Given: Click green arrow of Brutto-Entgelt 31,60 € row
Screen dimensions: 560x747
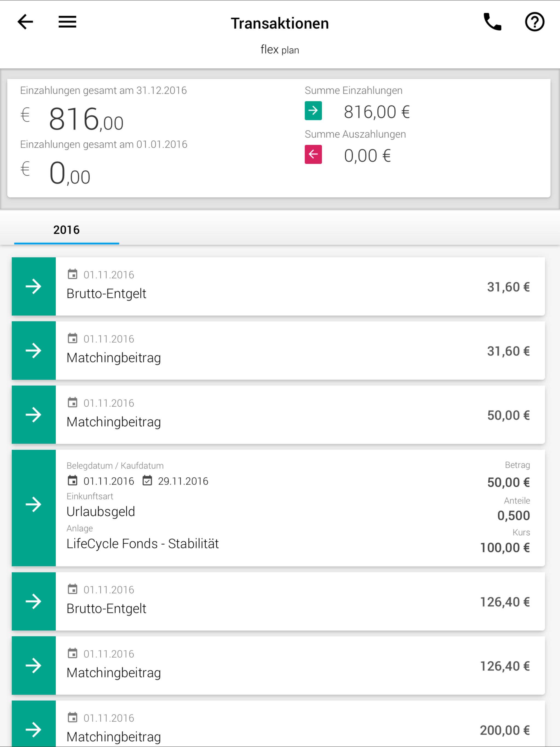Looking at the screenshot, I should [34, 286].
